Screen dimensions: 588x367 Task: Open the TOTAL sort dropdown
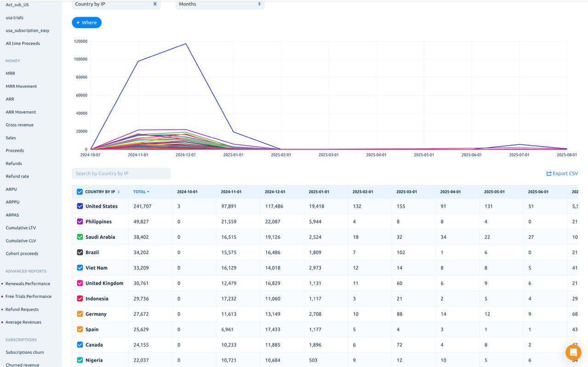pyautogui.click(x=141, y=192)
